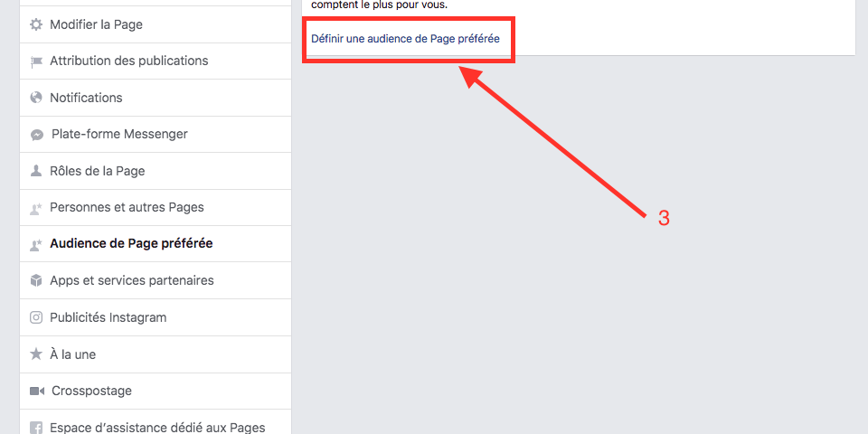Viewport: 868px width, 434px height.
Task: Open the Modifier la Page settings section
Action: click(156, 25)
